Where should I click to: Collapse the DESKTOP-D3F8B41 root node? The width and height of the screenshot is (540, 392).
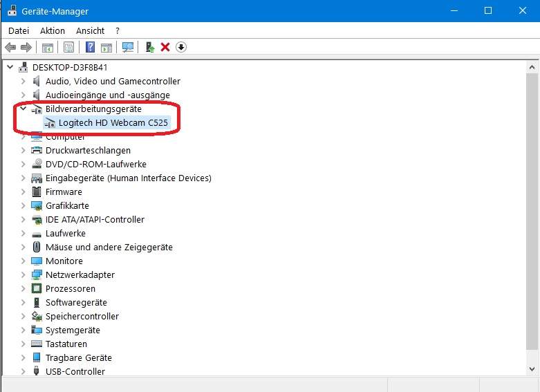(x=10, y=67)
